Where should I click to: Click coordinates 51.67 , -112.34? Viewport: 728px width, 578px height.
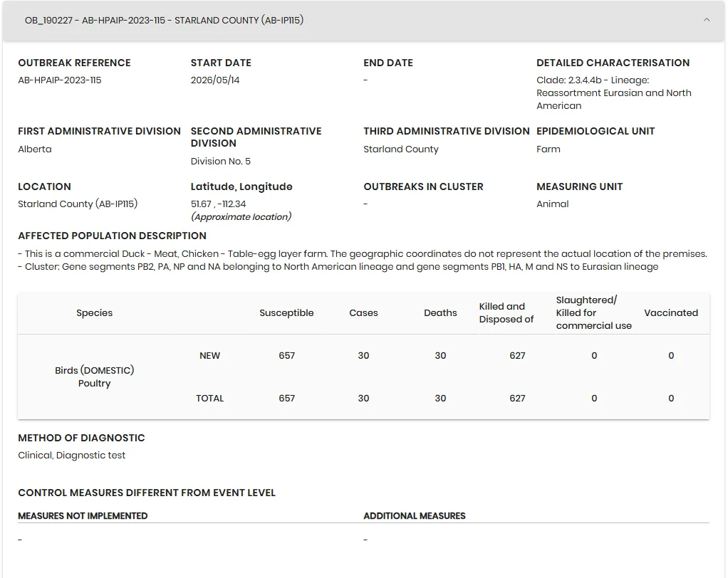point(218,204)
